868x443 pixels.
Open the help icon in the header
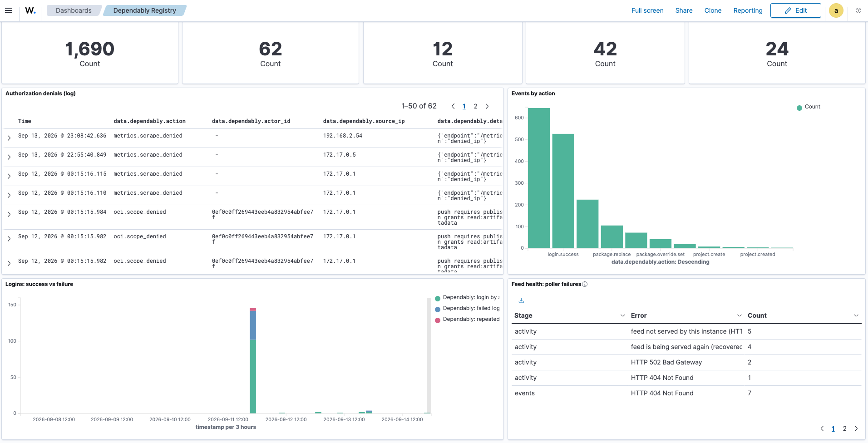pyautogui.click(x=858, y=10)
